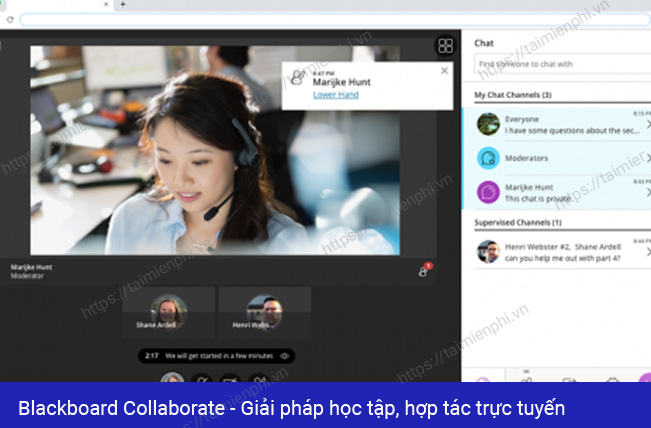This screenshot has height=428, width=651.
Task: Expand the Moderators channel chevron
Action: [x=648, y=158]
